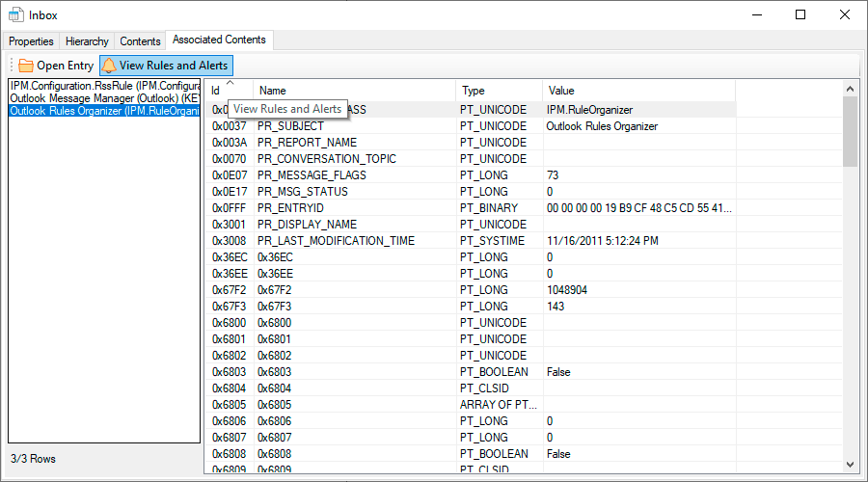Image resolution: width=868 pixels, height=482 pixels.
Task: Click the PT_BINARY type cell
Action: pos(489,208)
